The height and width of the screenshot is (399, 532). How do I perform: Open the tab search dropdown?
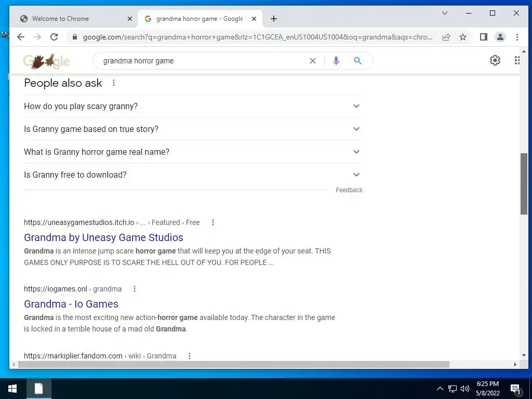click(445, 13)
